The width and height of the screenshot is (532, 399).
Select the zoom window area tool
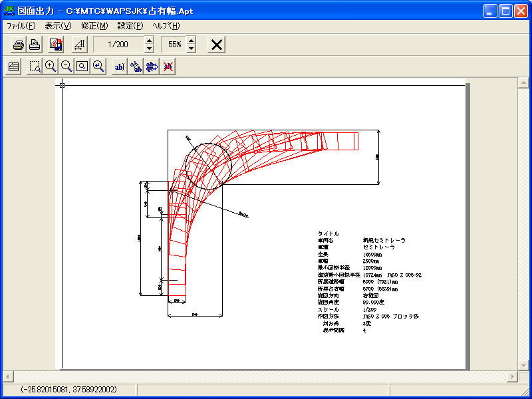click(x=35, y=66)
